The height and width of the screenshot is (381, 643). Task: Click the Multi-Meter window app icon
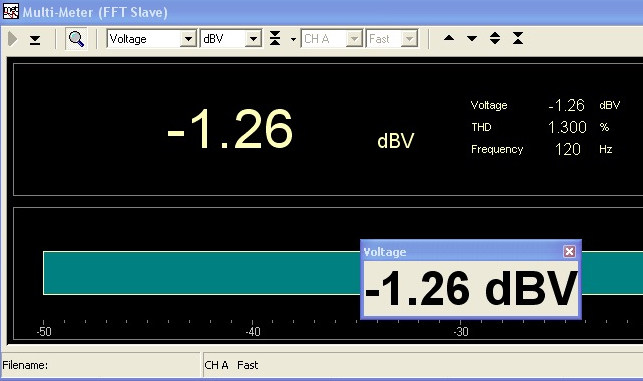coord(11,11)
